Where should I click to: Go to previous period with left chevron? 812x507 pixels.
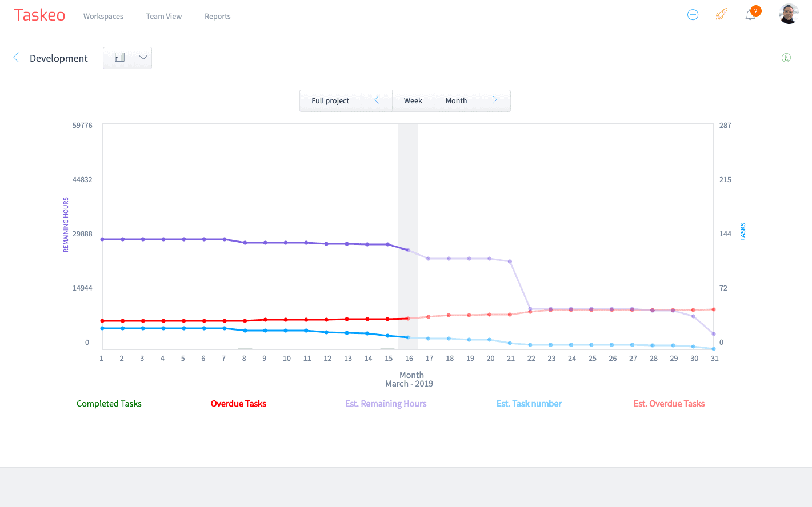coord(377,100)
